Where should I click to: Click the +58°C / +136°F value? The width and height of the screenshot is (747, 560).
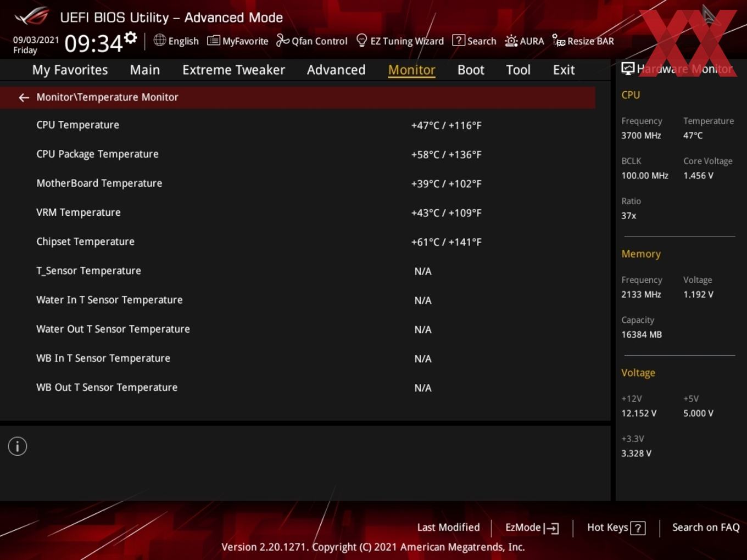tap(446, 154)
